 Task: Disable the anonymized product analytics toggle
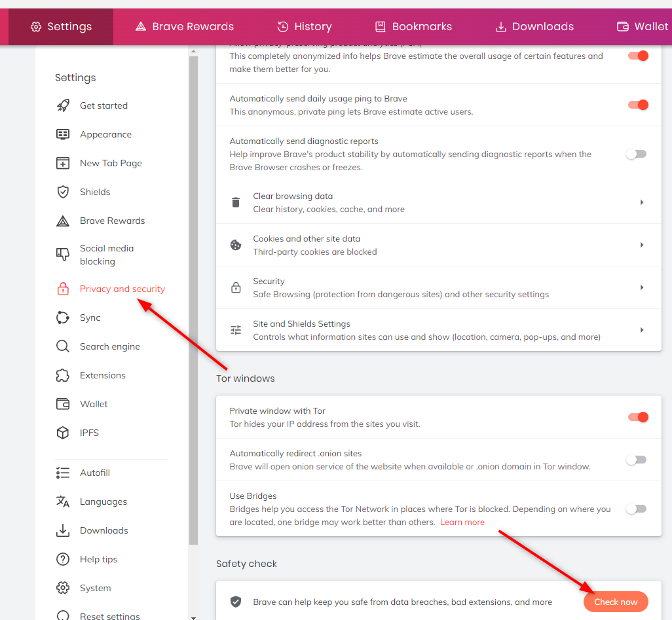(x=638, y=56)
